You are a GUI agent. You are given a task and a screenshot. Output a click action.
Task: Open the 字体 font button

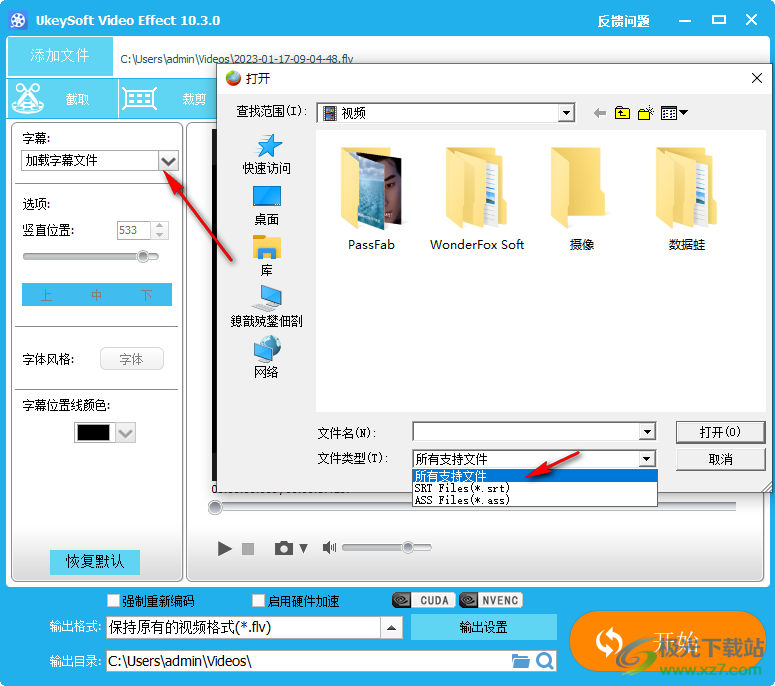point(131,359)
